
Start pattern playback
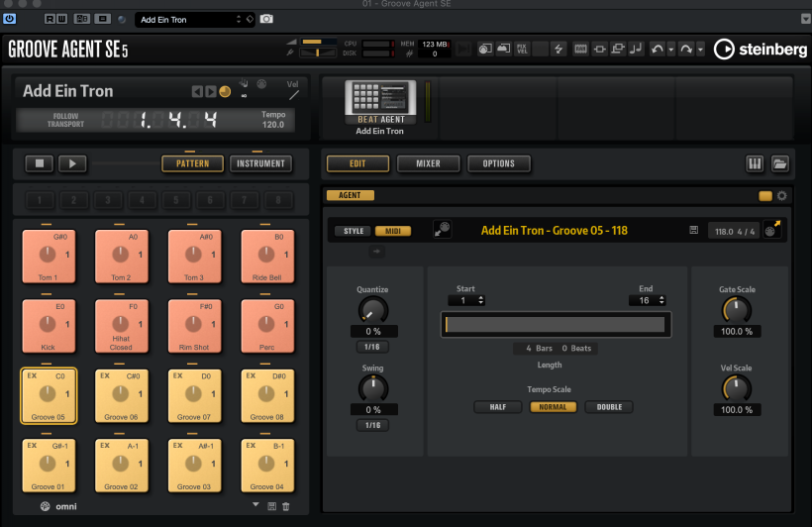tap(72, 163)
